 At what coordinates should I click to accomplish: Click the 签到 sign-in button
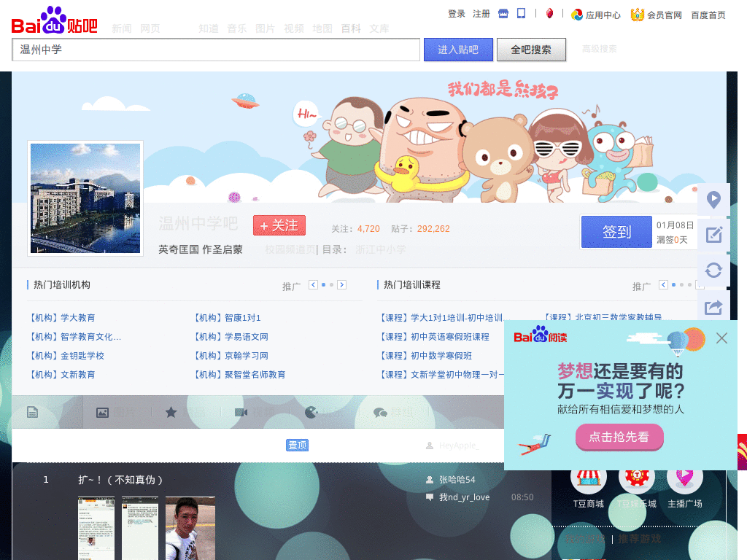[616, 232]
